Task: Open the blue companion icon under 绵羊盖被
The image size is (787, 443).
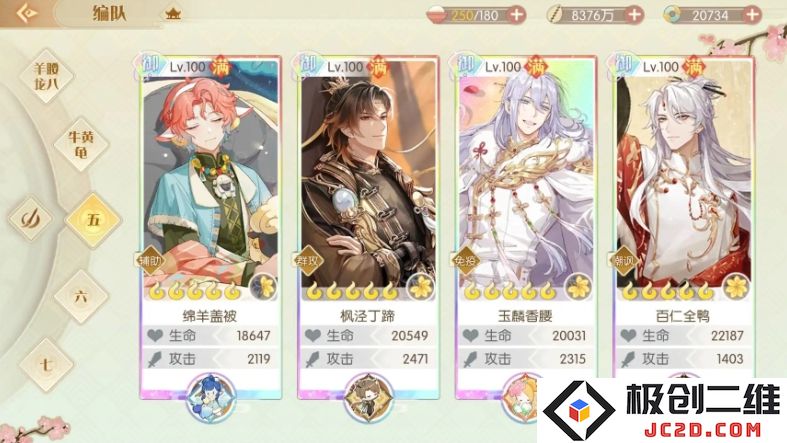Action: 211,396
